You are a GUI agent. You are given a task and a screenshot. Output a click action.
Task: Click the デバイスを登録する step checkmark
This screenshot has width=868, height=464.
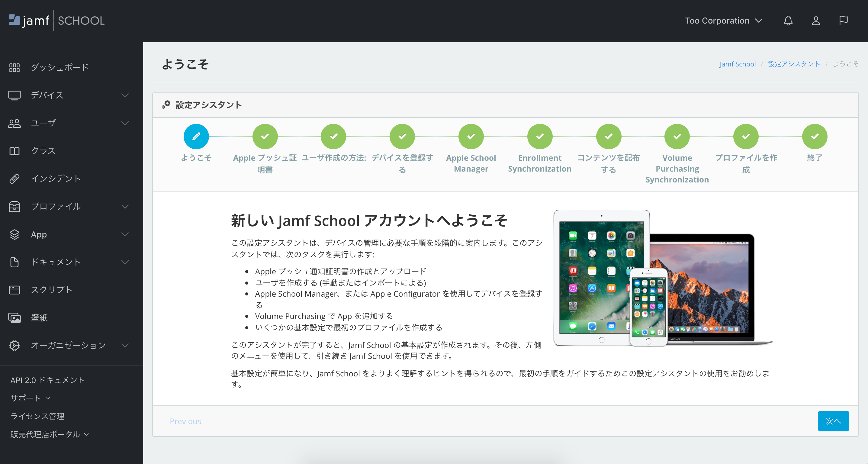click(x=402, y=136)
